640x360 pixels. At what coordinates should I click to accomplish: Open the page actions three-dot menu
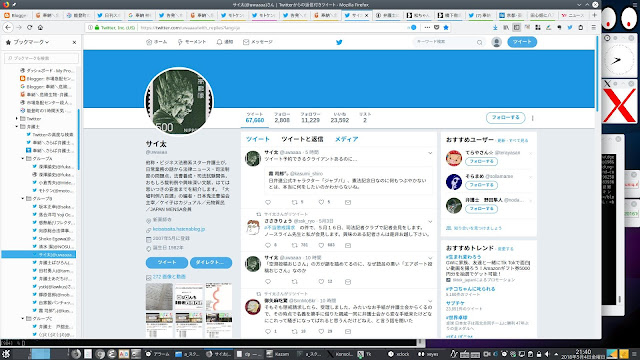pos(427,27)
